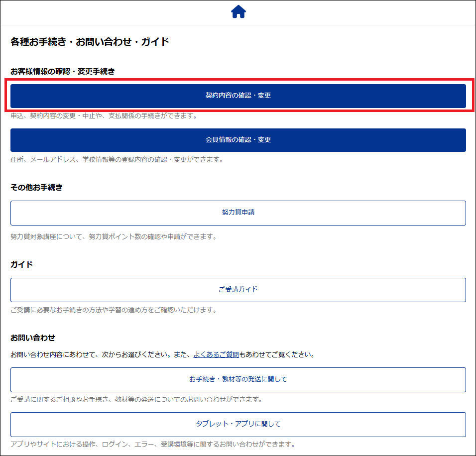Click the description text about 申込、契約内容の変更・中止
The width and height of the screenshot is (476, 456).
tap(104, 116)
